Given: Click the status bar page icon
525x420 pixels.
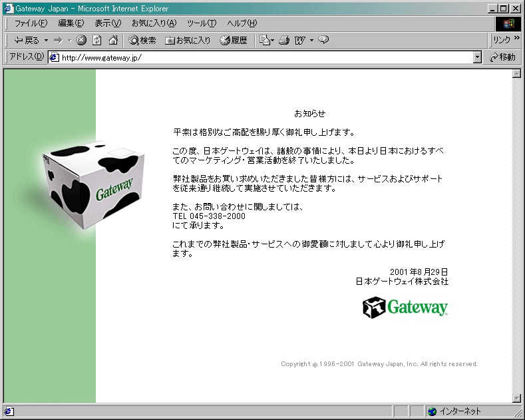Looking at the screenshot, I should point(9,411).
